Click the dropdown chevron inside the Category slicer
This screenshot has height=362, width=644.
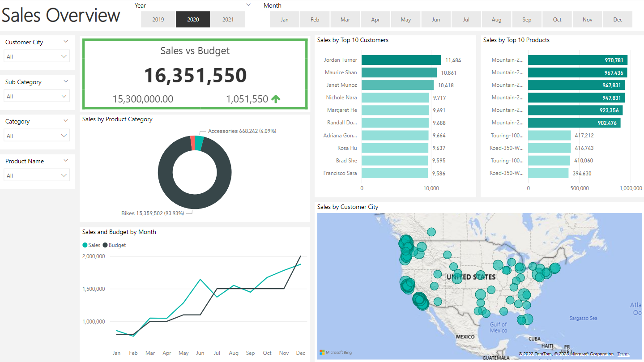coord(64,135)
